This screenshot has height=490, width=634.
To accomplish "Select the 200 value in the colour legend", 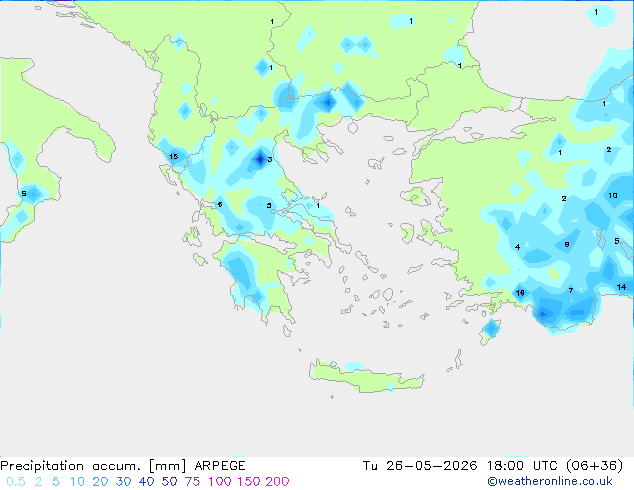I will point(277,482).
